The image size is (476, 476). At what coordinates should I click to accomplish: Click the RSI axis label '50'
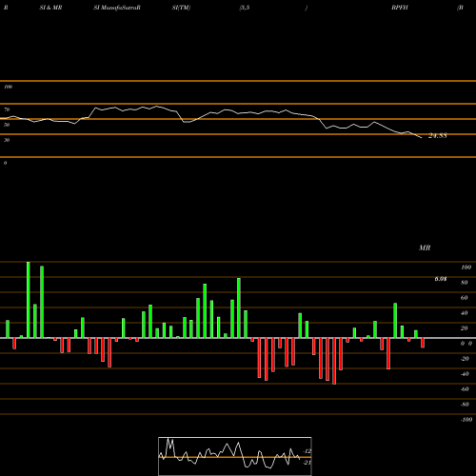(x=7, y=125)
